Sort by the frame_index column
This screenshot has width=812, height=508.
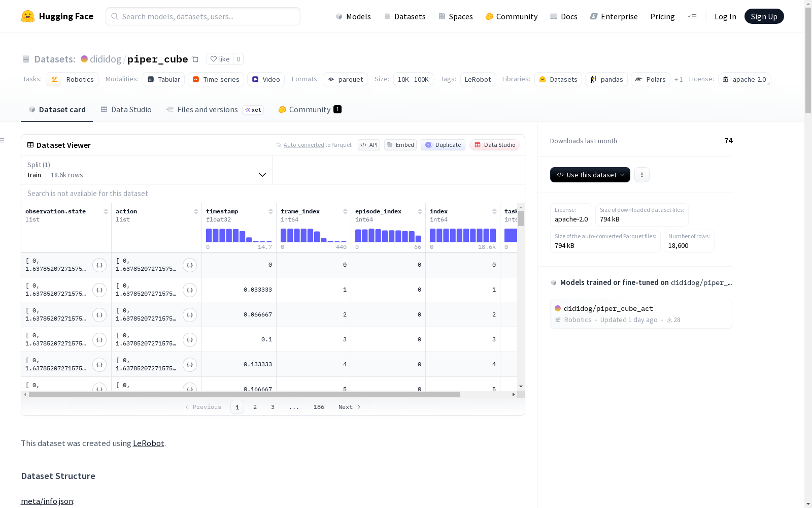click(x=345, y=211)
